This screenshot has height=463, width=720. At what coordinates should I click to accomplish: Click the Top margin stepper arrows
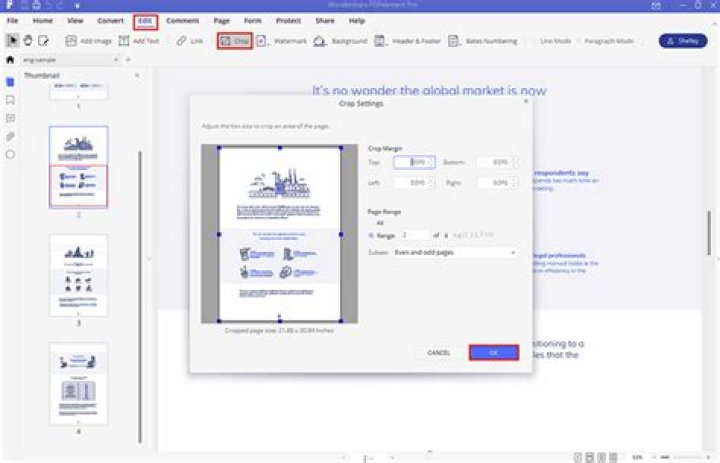(432, 162)
